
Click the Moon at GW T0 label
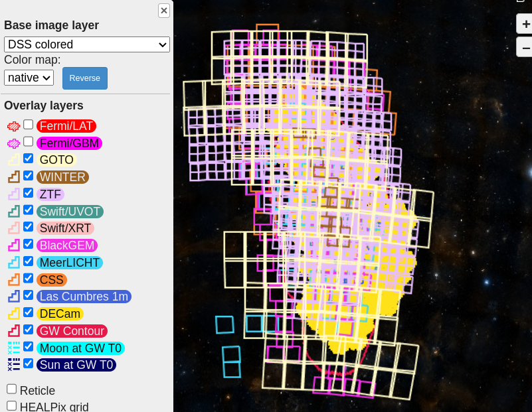[x=81, y=348]
